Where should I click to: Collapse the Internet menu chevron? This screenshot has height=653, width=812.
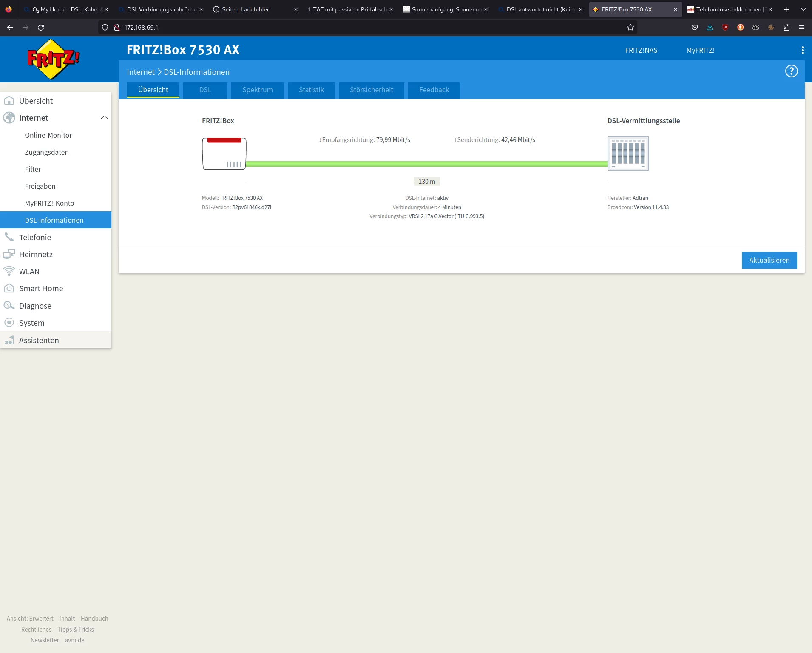click(104, 118)
